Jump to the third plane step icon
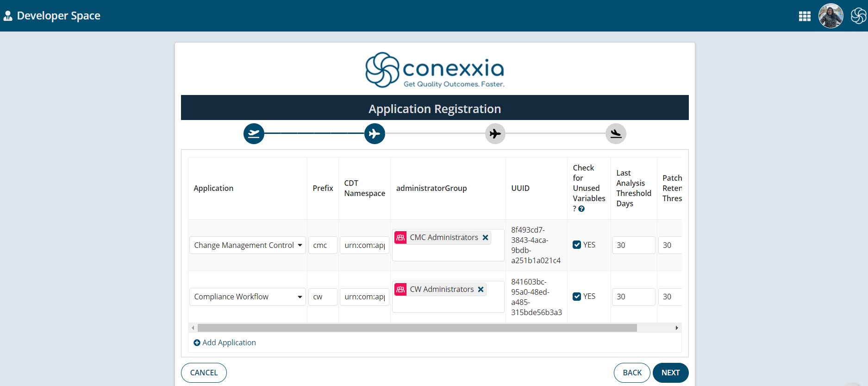This screenshot has width=868, height=386. point(495,134)
